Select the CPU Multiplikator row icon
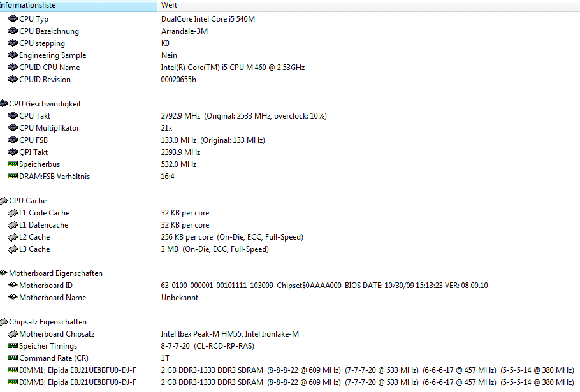This screenshot has width=580, height=392. click(13, 127)
